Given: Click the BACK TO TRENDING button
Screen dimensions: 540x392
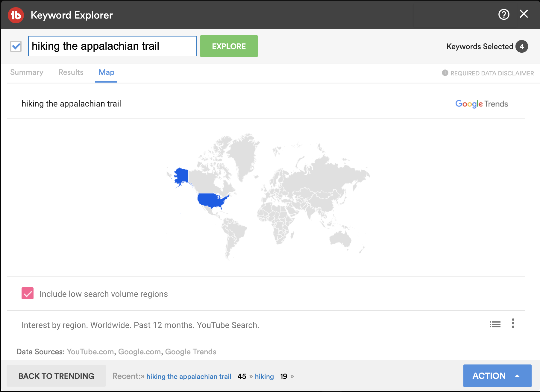Looking at the screenshot, I should tap(56, 376).
